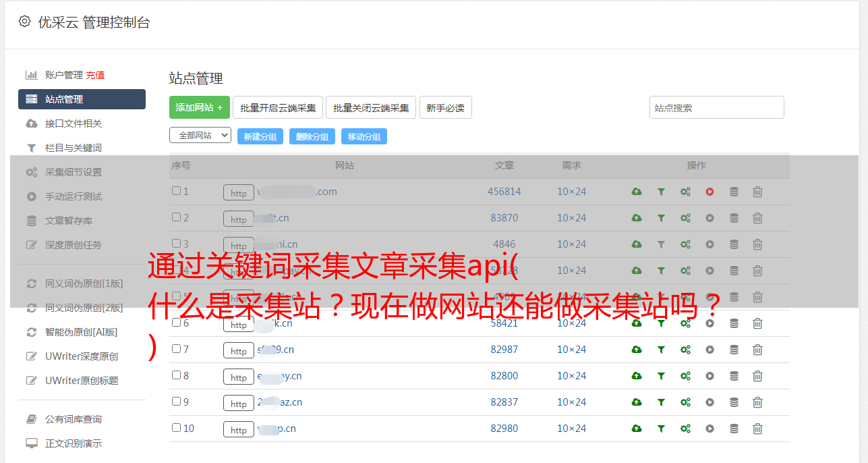Image resolution: width=868 pixels, height=463 pixels.
Task: Go to 公有词库查询 in the sidebar
Action: tap(73, 419)
